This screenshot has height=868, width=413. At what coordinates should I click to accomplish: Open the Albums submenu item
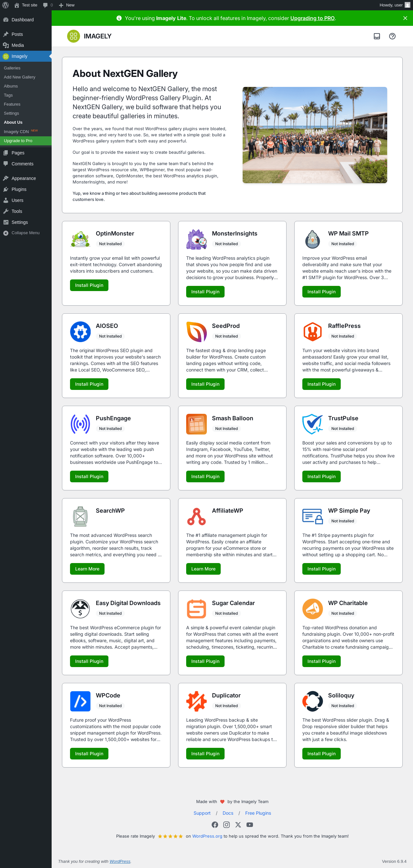[11, 86]
